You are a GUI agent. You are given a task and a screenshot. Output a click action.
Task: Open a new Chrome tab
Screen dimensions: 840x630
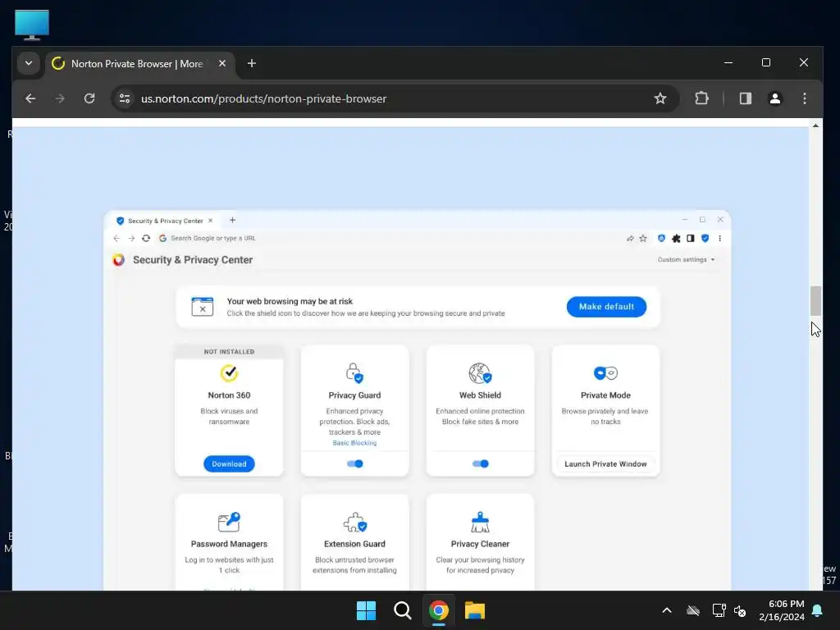(251, 64)
